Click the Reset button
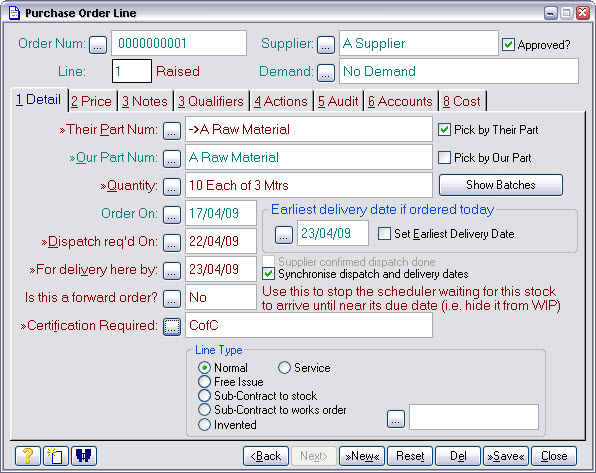The image size is (596, 473). point(410,456)
